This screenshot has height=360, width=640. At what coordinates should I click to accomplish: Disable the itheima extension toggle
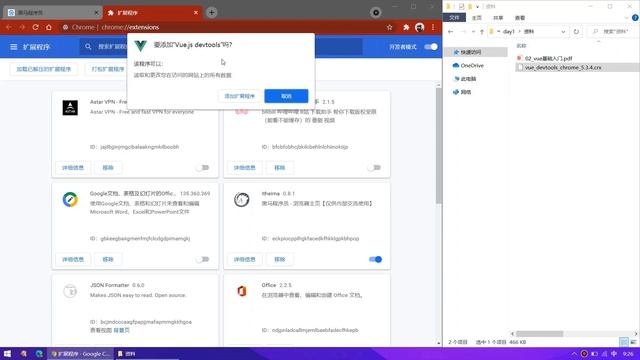[x=375, y=259]
